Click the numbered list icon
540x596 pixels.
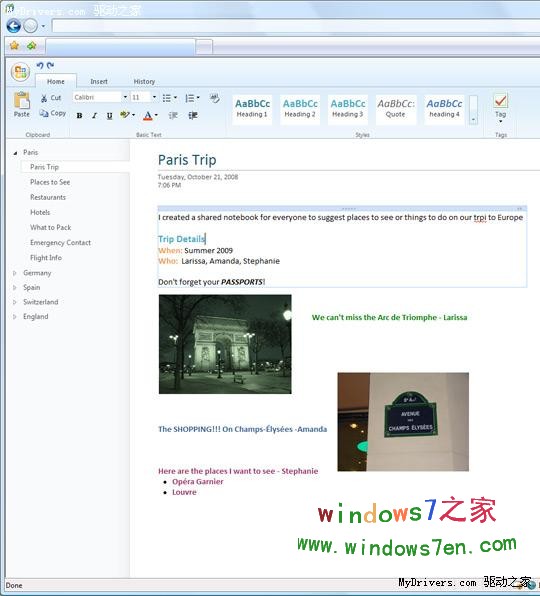coord(189,98)
